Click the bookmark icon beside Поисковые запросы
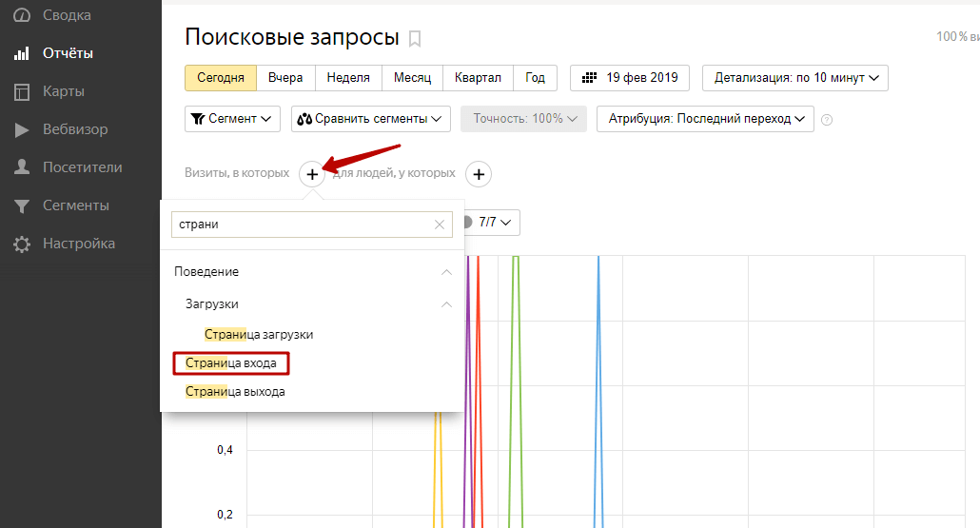 coord(415,39)
